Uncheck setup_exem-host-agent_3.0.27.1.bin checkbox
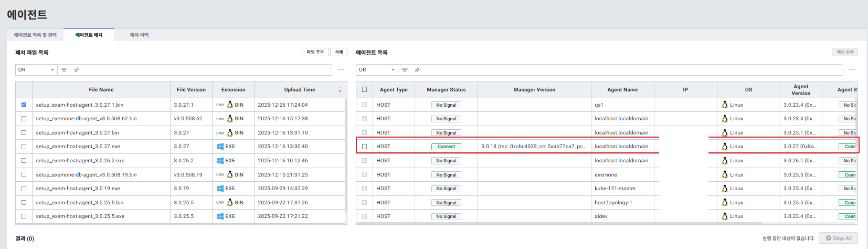The width and height of the screenshot is (868, 249). pos(24,105)
